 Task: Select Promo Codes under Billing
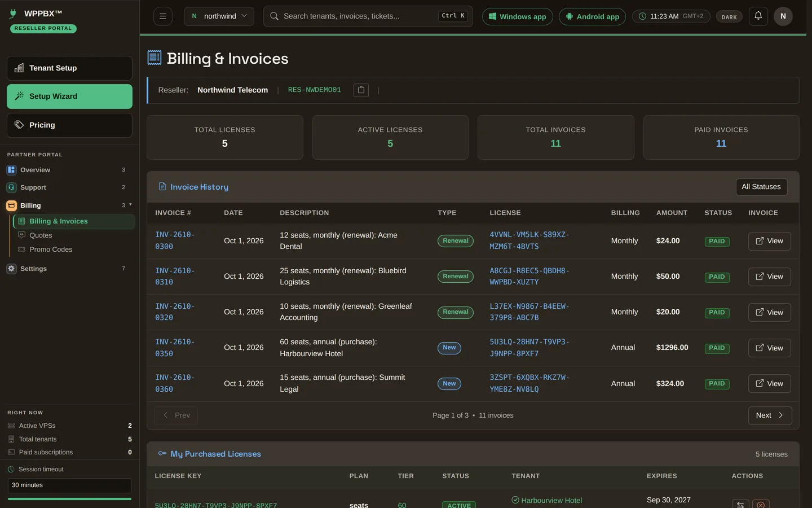51,249
